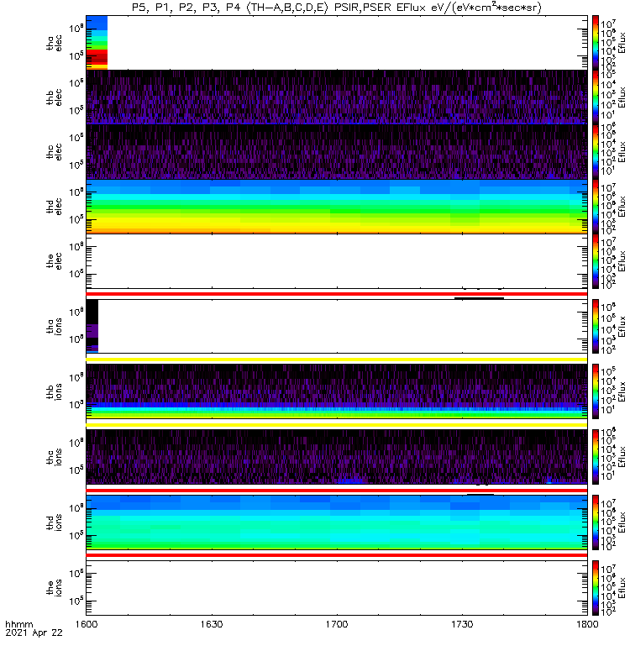This screenshot has height=672, width=630.
Task: Click the color bar beside thb elec panel
Action: [596, 97]
